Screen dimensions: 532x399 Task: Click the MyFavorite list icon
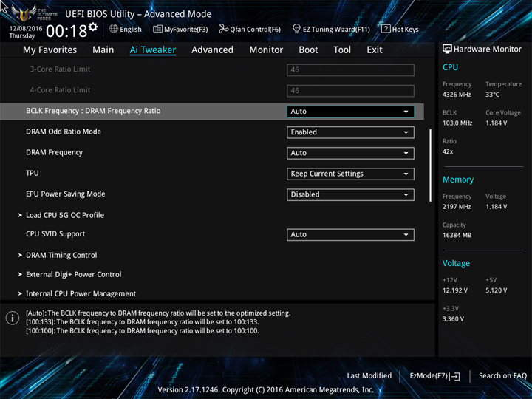pyautogui.click(x=157, y=29)
